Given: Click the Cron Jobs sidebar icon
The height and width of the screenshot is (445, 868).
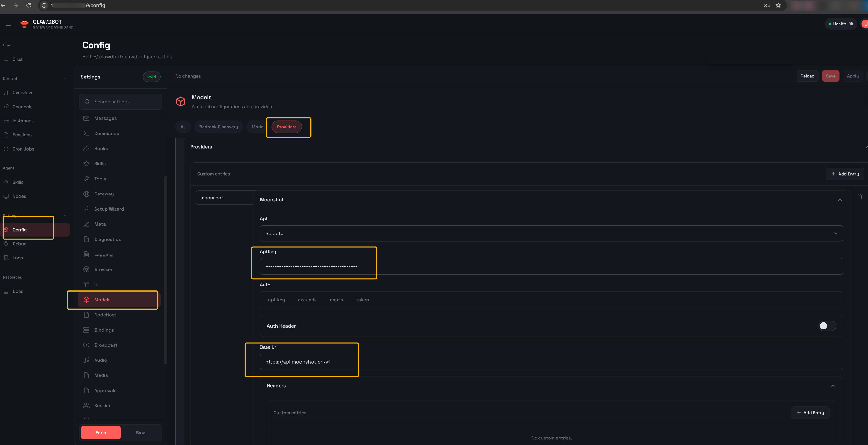Looking at the screenshot, I should tap(6, 149).
